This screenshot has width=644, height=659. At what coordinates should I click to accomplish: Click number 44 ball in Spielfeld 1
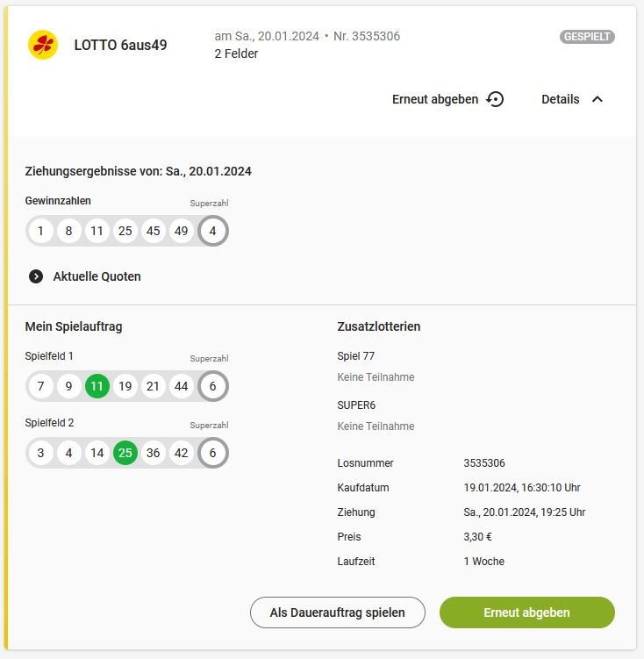[182, 386]
